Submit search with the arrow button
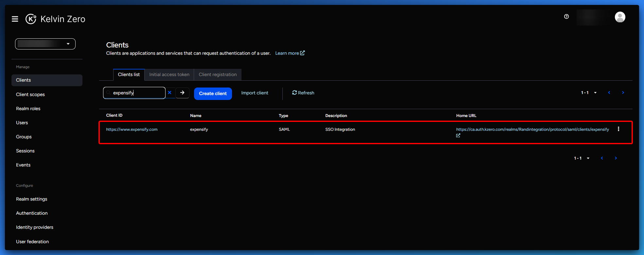The width and height of the screenshot is (644, 255). [182, 93]
